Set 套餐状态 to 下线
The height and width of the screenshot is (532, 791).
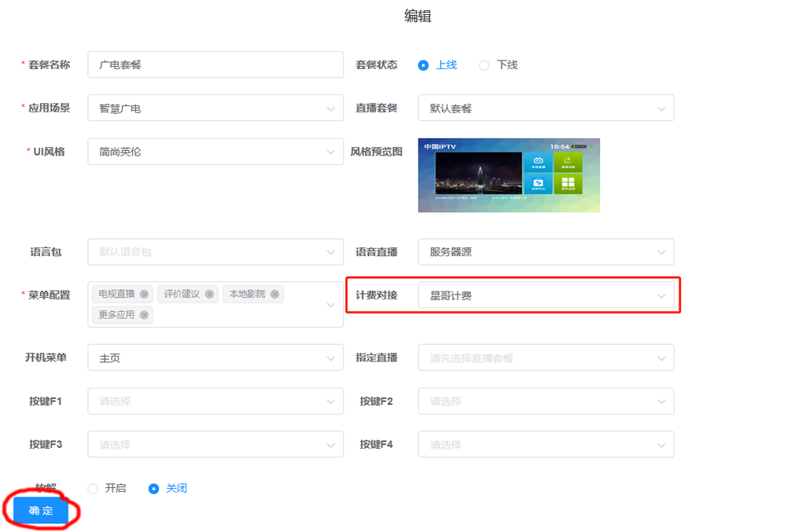pyautogui.click(x=484, y=65)
